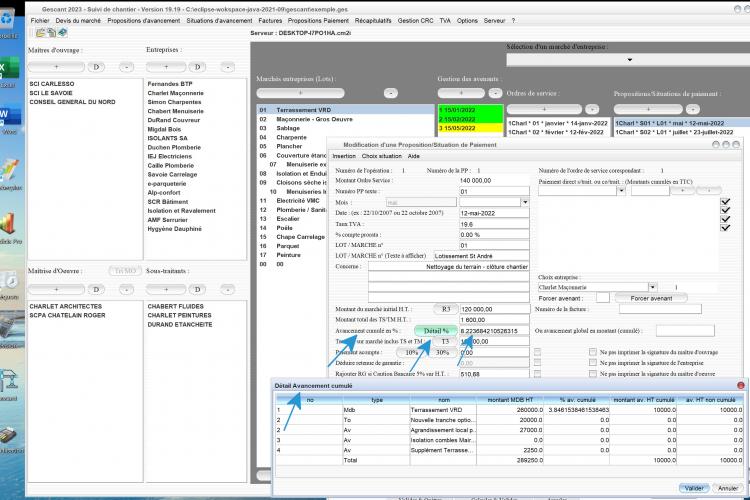The height and width of the screenshot is (500, 750).
Task: Toggle fourth checkmark in paiement direct list
Action: click(725, 227)
